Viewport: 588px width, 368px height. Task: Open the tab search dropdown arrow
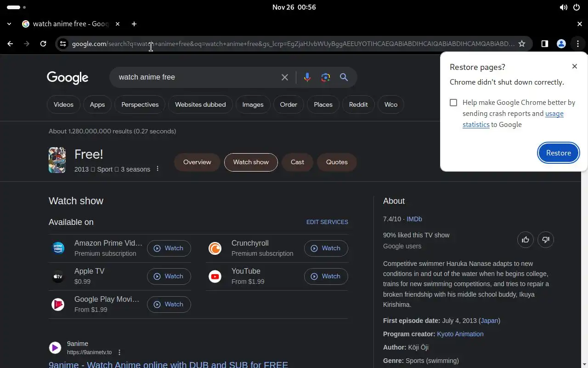[x=9, y=24]
